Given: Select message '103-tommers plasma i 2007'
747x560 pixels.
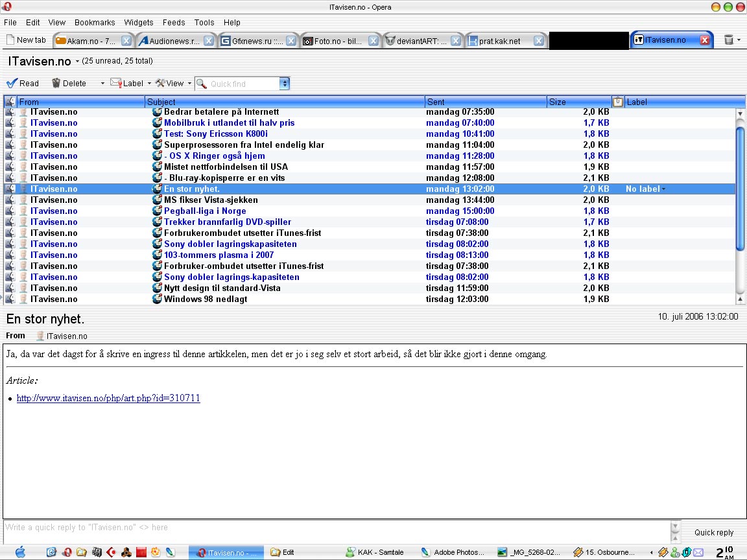Looking at the screenshot, I should point(369,255).
